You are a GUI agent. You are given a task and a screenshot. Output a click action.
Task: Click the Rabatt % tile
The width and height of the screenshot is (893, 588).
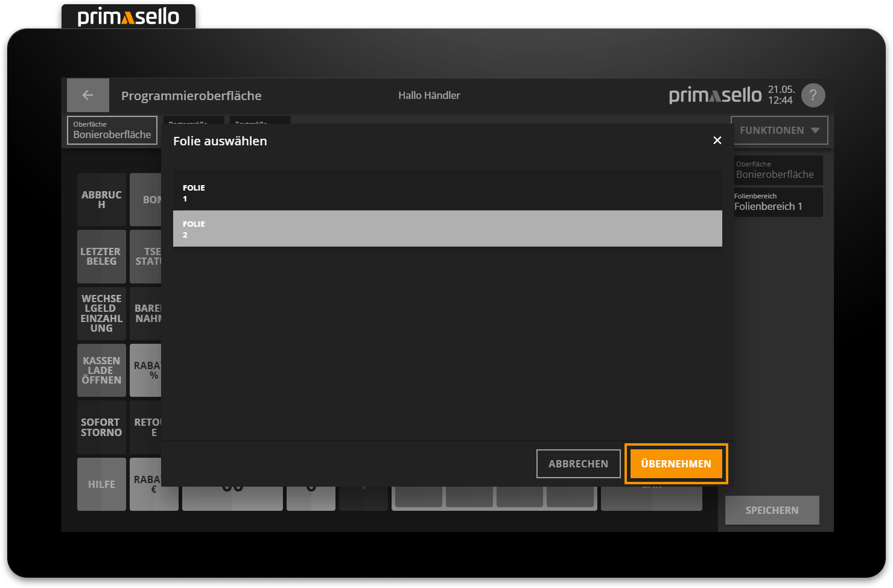(145, 370)
